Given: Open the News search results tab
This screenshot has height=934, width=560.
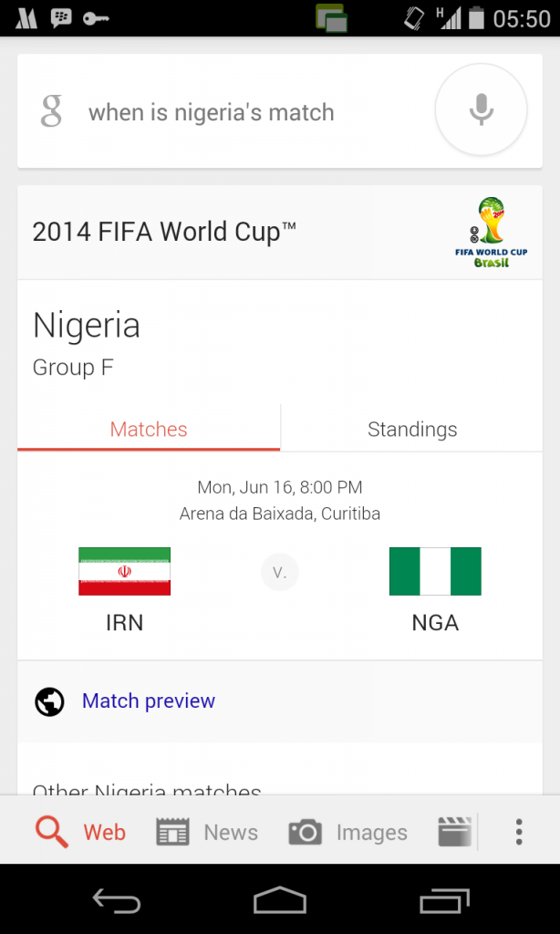Looking at the screenshot, I should (207, 832).
